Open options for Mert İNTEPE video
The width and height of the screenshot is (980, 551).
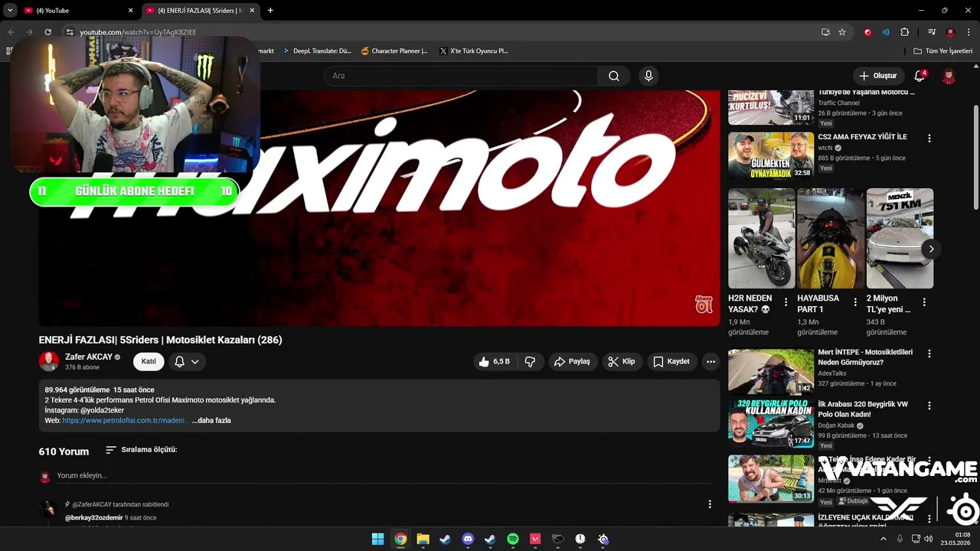929,354
